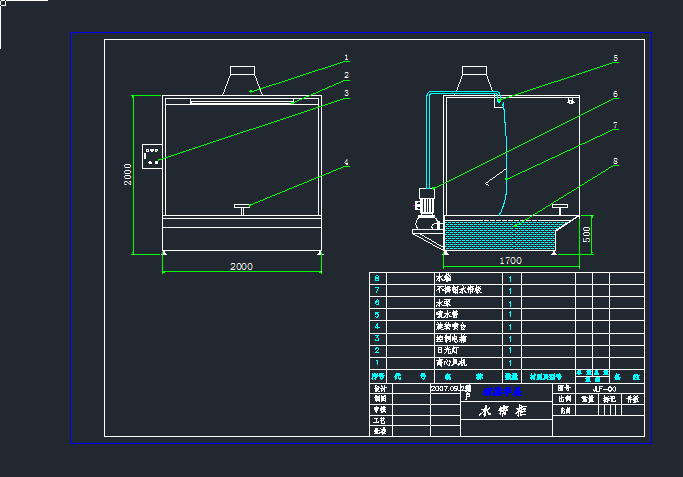Click the horizontal 2000 dimension text
Screen dimensions: 683x477
pos(241,267)
